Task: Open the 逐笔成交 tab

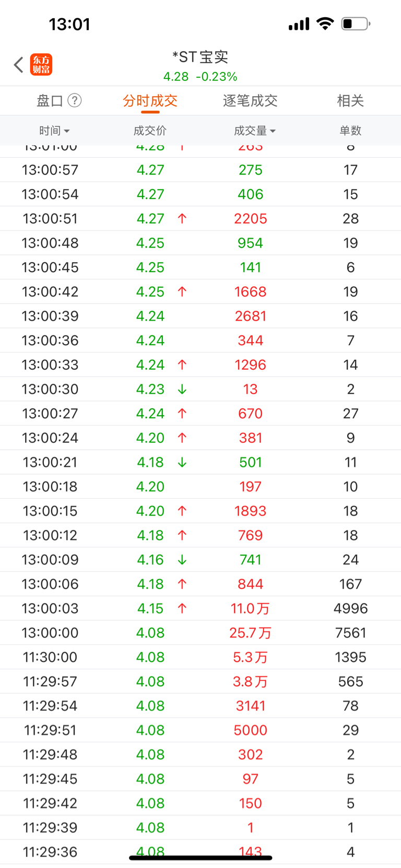Action: click(250, 100)
